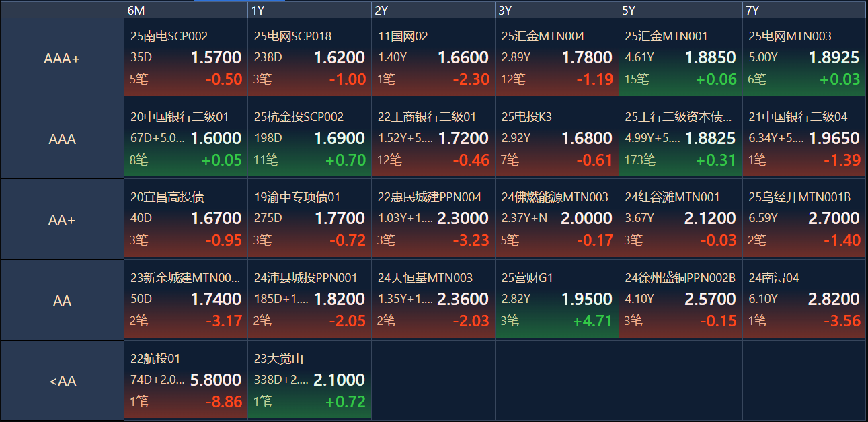This screenshot has height=422, width=868.
Task: Click the -8.86 change value
Action: 224,402
